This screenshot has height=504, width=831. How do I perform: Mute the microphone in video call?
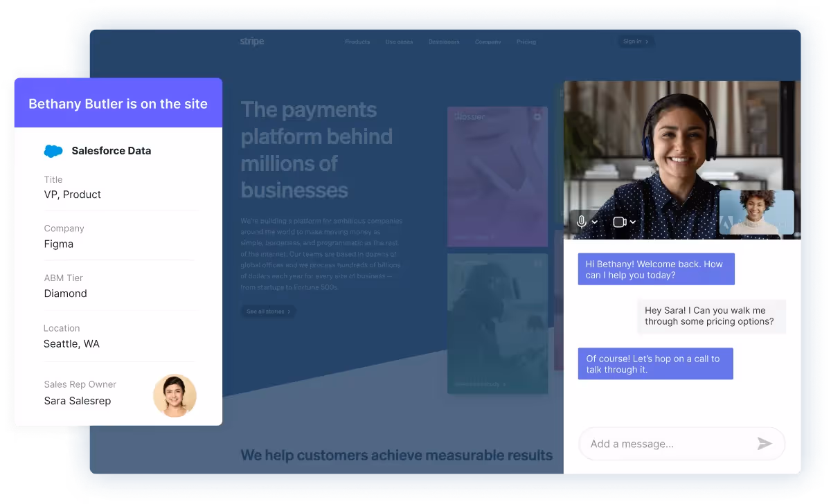click(582, 222)
